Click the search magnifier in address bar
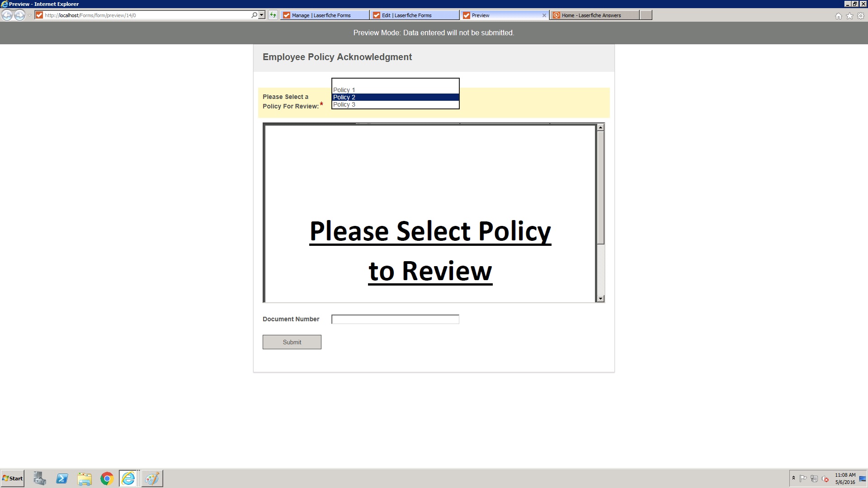The height and width of the screenshot is (488, 868). click(x=254, y=15)
